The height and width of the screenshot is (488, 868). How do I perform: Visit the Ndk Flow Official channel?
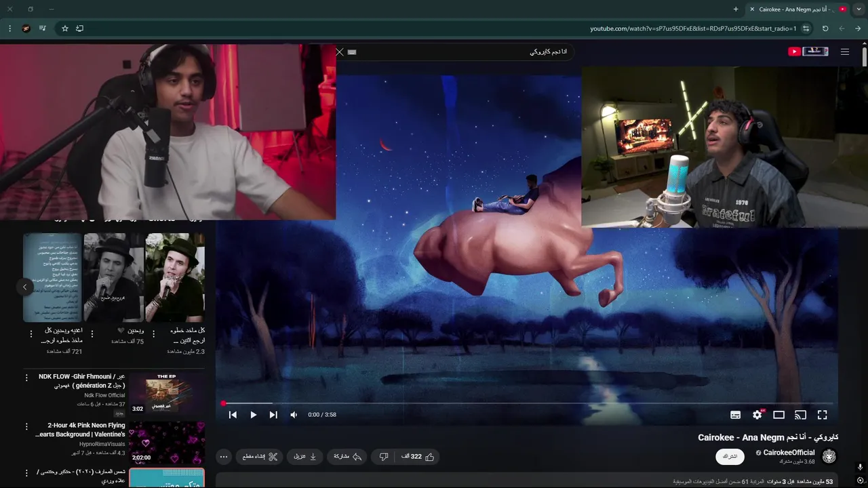tap(104, 395)
